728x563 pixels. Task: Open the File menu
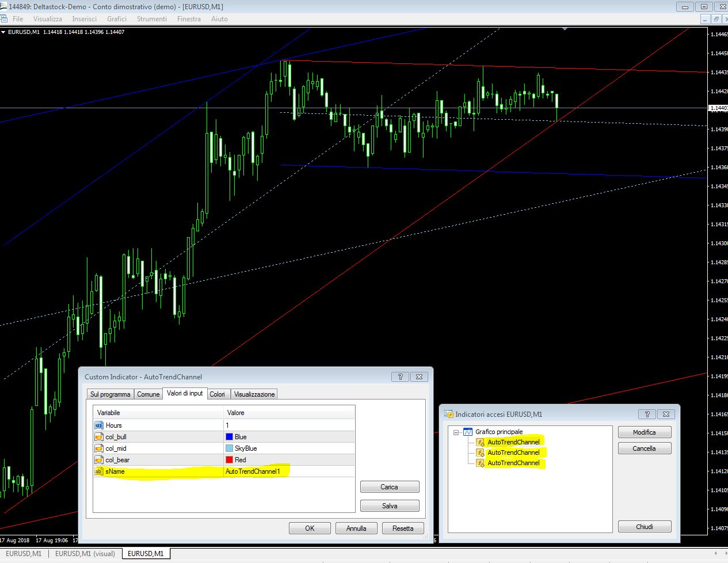click(x=18, y=19)
